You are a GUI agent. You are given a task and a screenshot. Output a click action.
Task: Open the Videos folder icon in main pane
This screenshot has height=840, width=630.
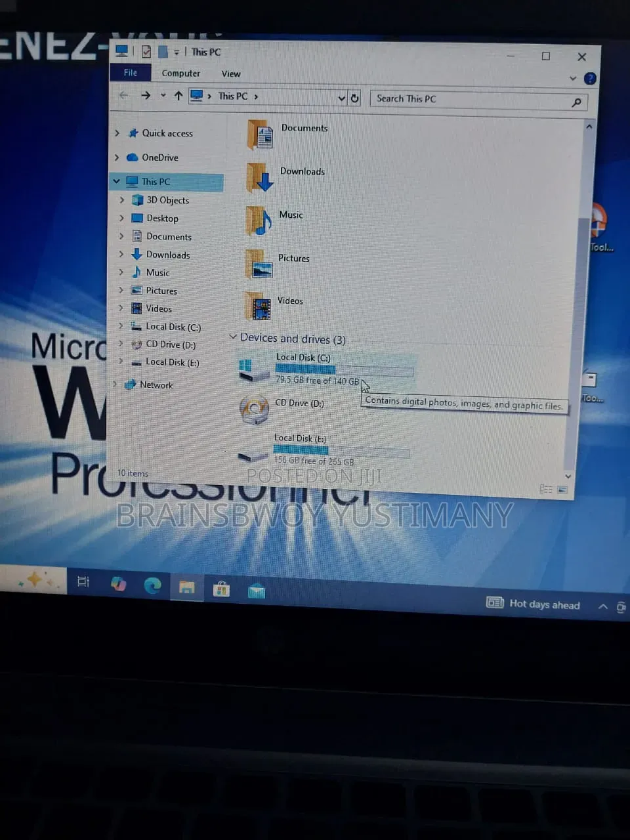(x=258, y=306)
